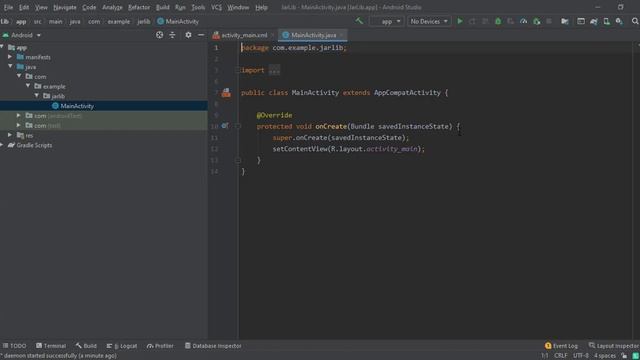Collapse the example package arrow

tap(28, 86)
